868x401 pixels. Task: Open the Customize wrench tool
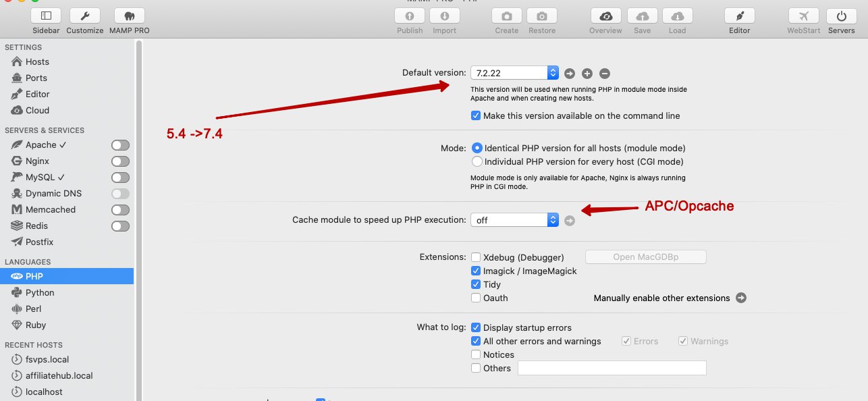pos(85,16)
